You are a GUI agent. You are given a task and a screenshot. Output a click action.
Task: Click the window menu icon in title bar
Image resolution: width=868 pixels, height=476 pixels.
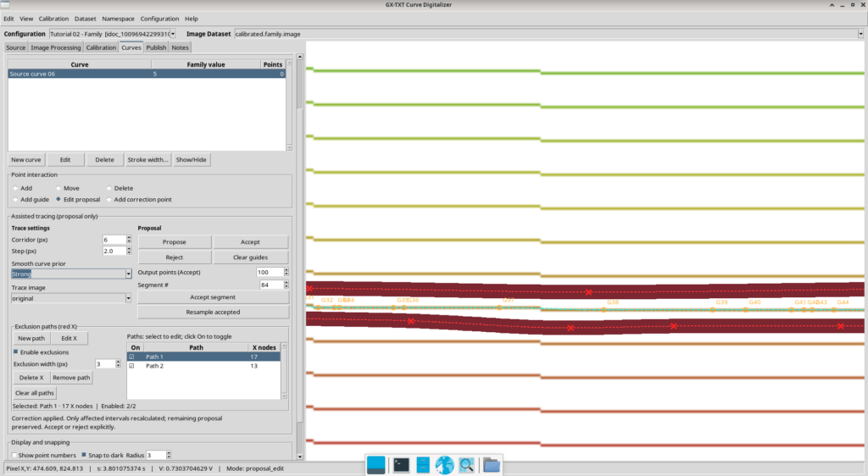[x=5, y=4]
